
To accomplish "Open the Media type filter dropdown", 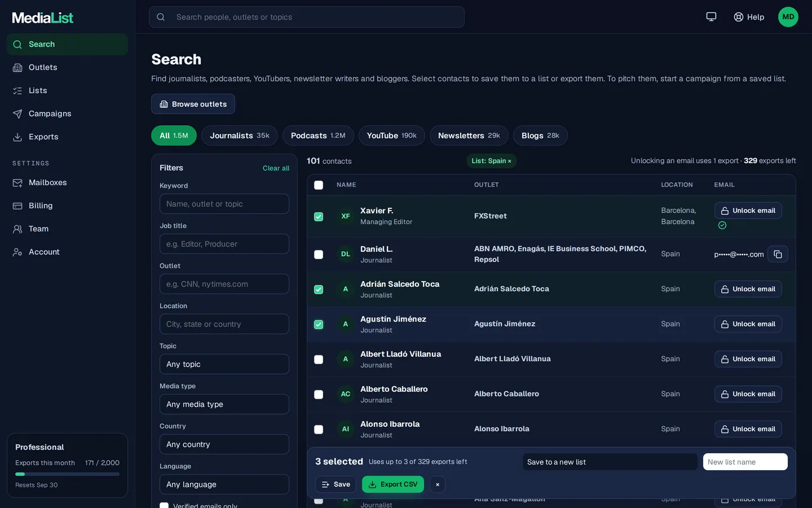I will click(x=224, y=404).
